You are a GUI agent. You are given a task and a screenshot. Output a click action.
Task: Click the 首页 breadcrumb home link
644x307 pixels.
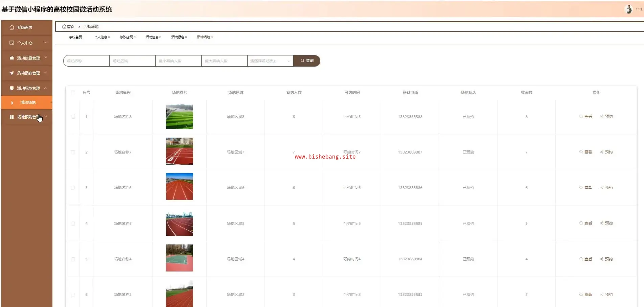(68, 27)
